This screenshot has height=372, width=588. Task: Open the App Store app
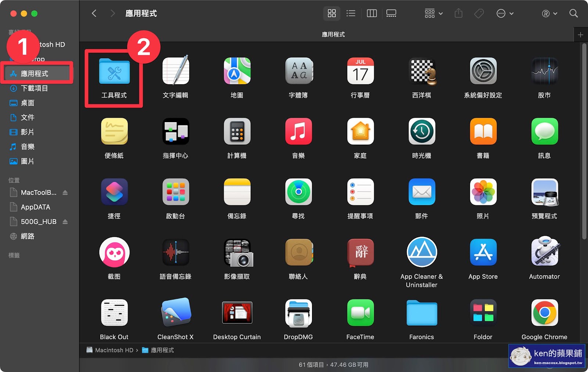point(483,252)
